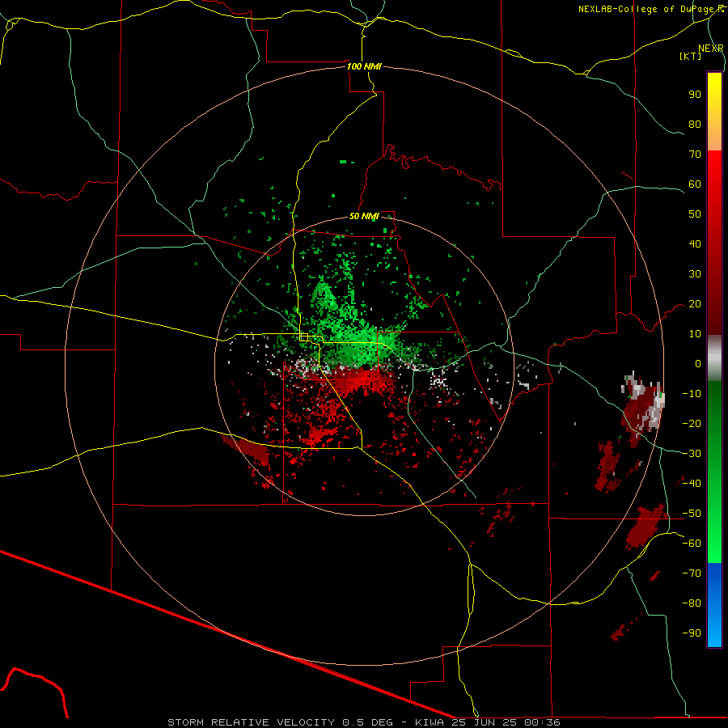The width and height of the screenshot is (728, 728).
Task: Click the -30 value on velocity scale
Action: pyautogui.click(x=692, y=454)
